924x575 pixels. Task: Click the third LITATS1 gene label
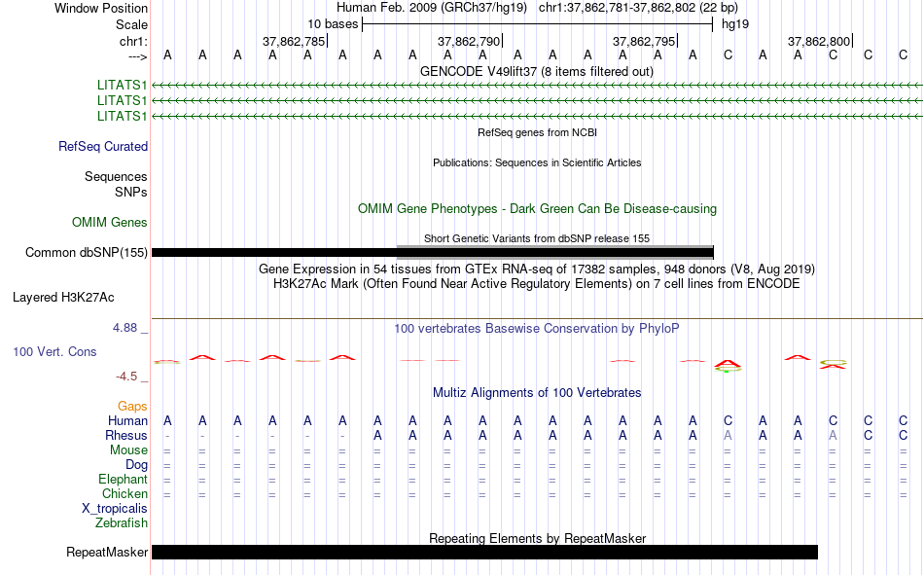coord(122,116)
